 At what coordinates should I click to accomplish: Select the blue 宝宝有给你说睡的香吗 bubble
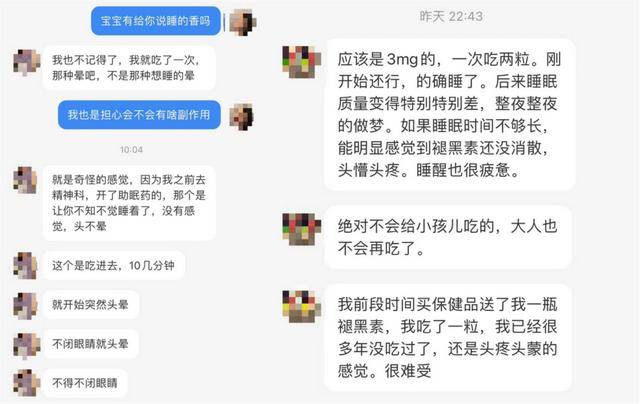tap(156, 21)
